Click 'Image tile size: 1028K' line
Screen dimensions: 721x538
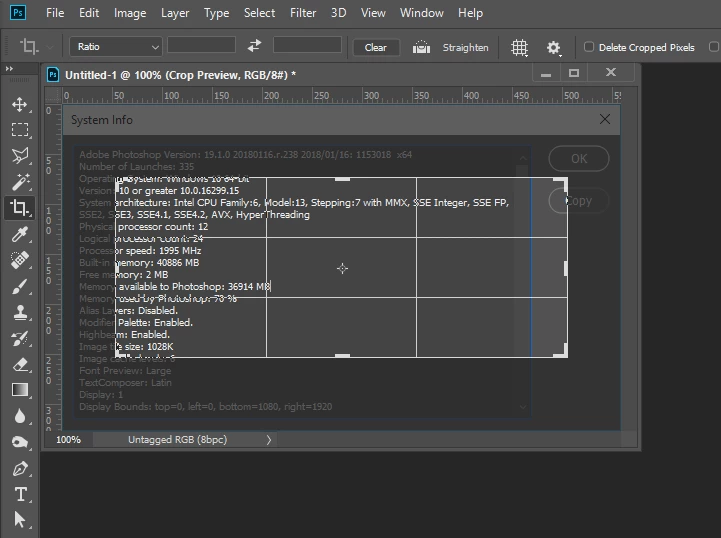click(x=126, y=347)
